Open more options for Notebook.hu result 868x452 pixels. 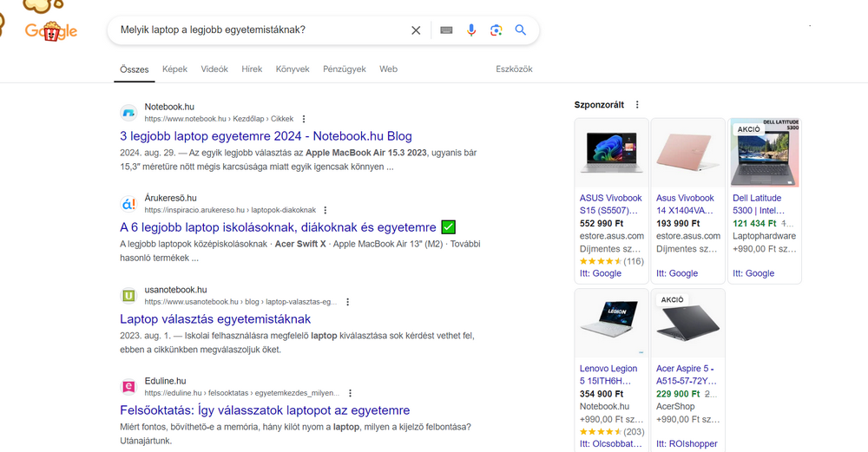[303, 119]
